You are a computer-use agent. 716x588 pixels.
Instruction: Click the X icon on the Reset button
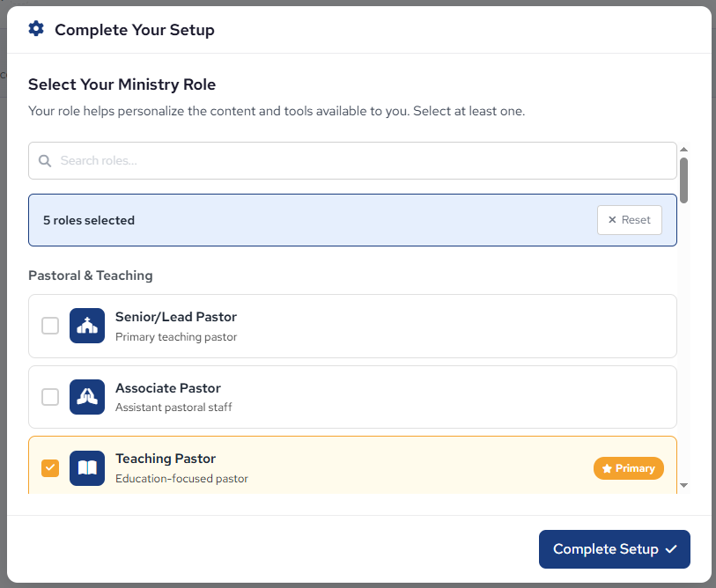point(612,219)
